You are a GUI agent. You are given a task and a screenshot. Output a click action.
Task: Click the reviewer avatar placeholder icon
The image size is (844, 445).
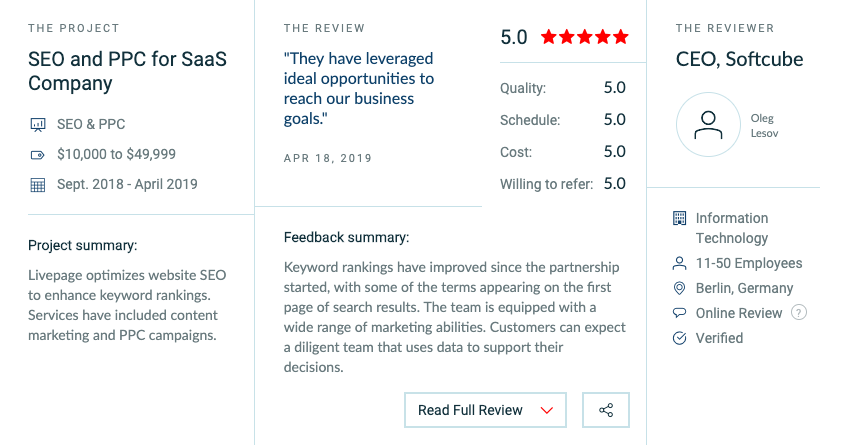[708, 125]
